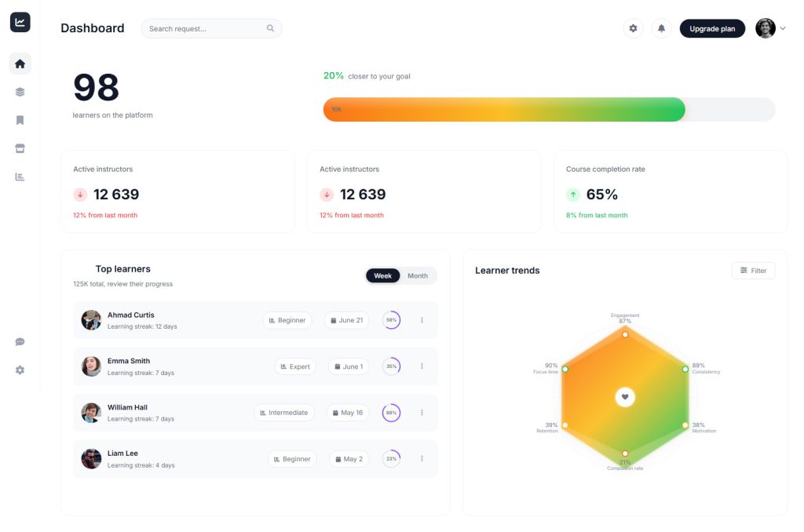Click the Top learners heading

pyautogui.click(x=123, y=269)
